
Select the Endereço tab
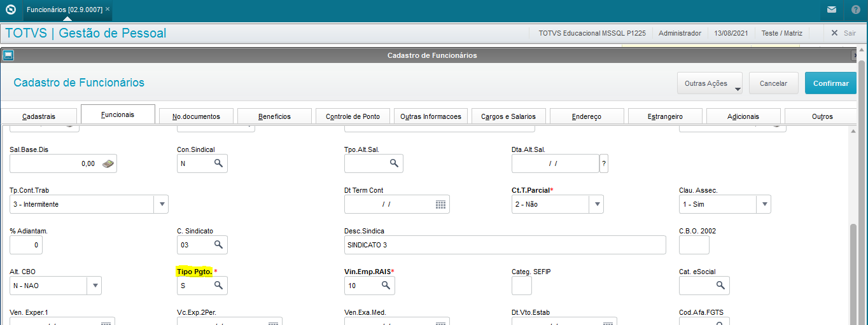click(587, 116)
